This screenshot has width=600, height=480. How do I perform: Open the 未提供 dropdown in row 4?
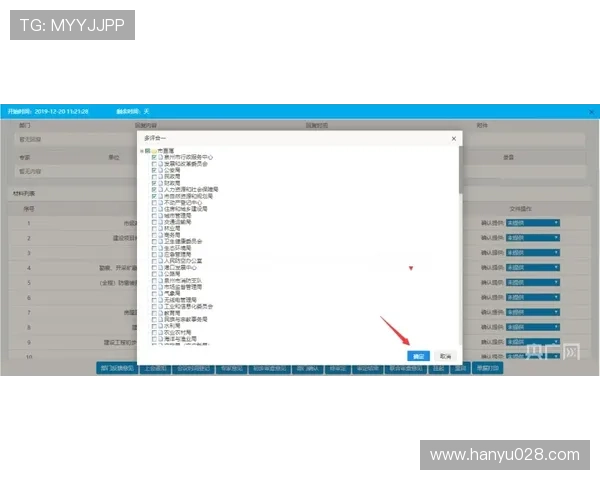click(533, 267)
